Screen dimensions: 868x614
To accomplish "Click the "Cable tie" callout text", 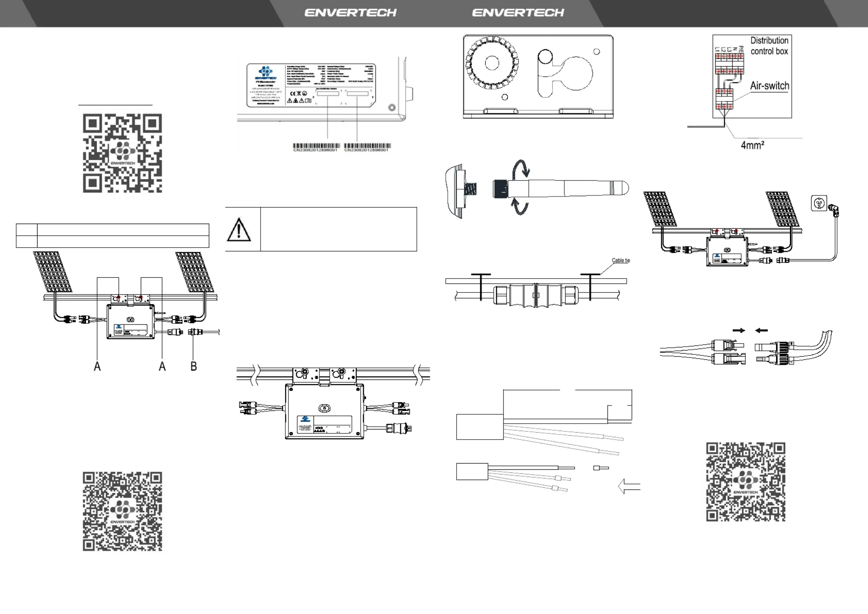I will (621, 260).
